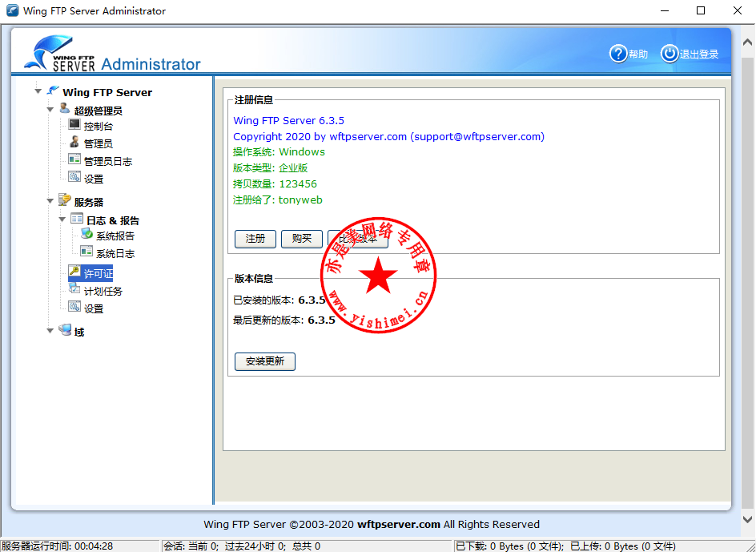Click the 控制台 console icon
The image size is (756, 552).
click(x=74, y=124)
